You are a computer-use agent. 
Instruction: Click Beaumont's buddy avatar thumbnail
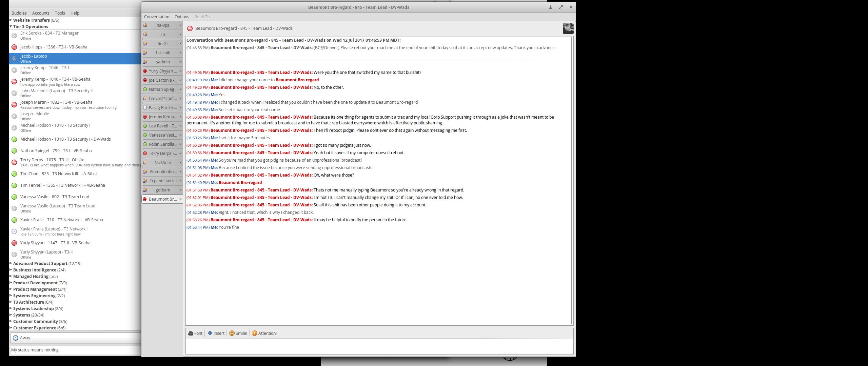click(568, 28)
